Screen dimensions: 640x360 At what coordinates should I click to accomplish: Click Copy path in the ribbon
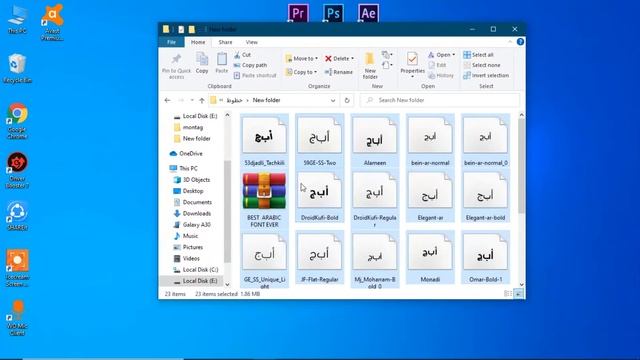coord(250,65)
